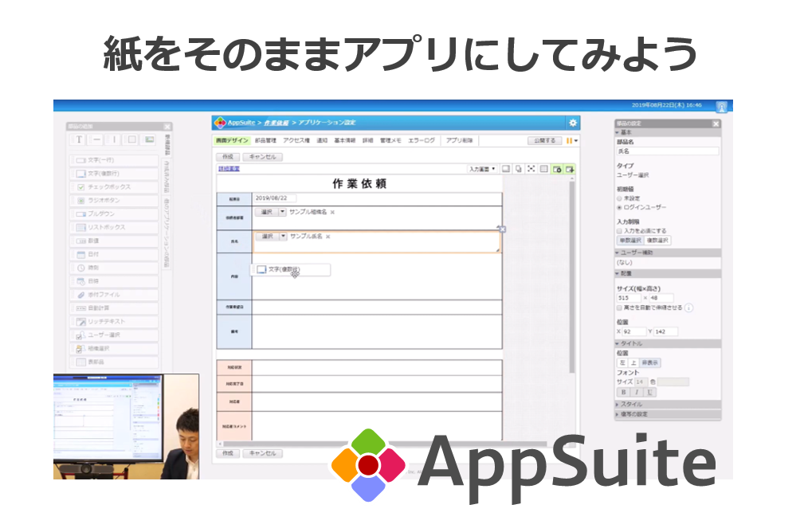The width and height of the screenshot is (804, 532).
Task: Open dropdown arrow beside サンプル氏名 選択
Action: point(283,237)
